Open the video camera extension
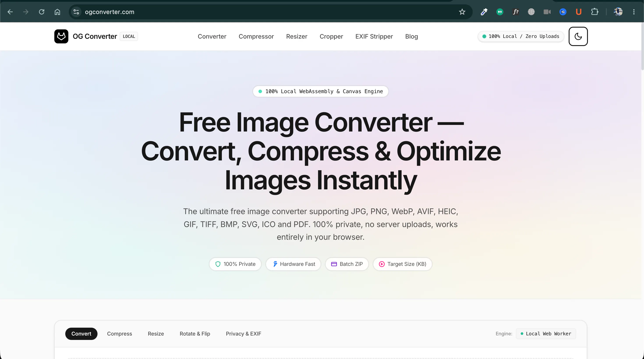644x359 pixels. click(x=547, y=12)
